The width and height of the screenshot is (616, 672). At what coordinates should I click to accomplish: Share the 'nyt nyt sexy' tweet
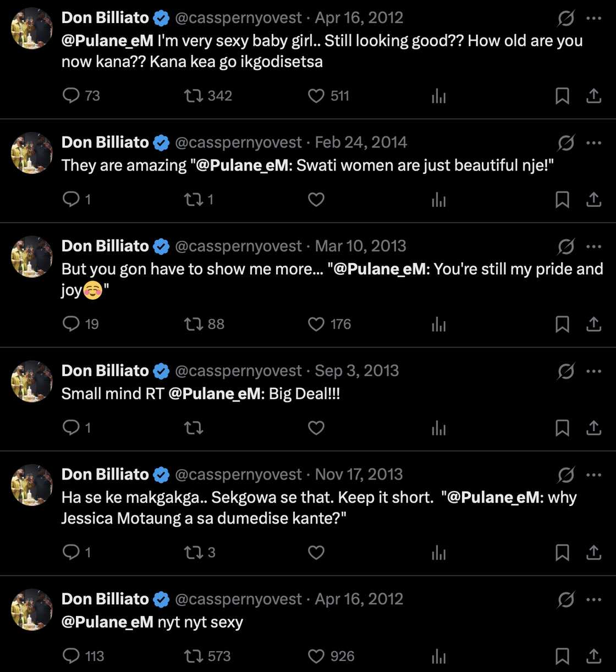point(593,656)
